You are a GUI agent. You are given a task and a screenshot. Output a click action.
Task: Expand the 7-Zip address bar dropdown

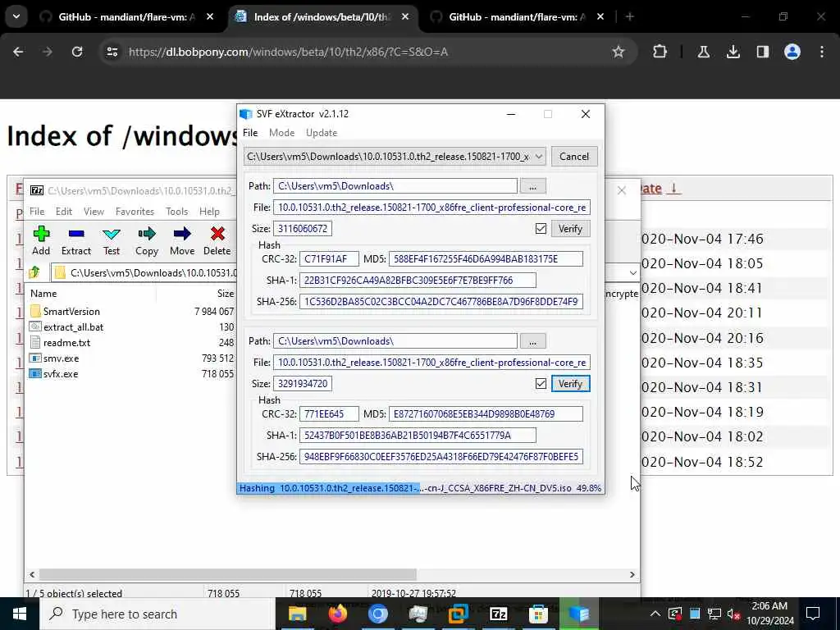point(632,272)
